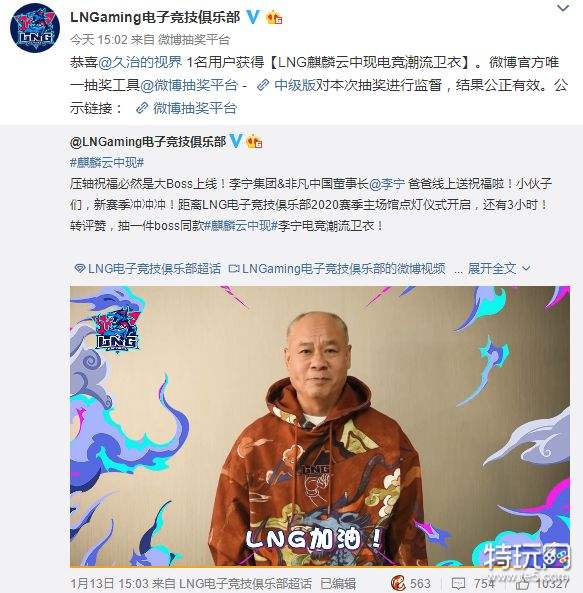Open the 微博抽奖平台 announcement link

pyautogui.click(x=186, y=109)
